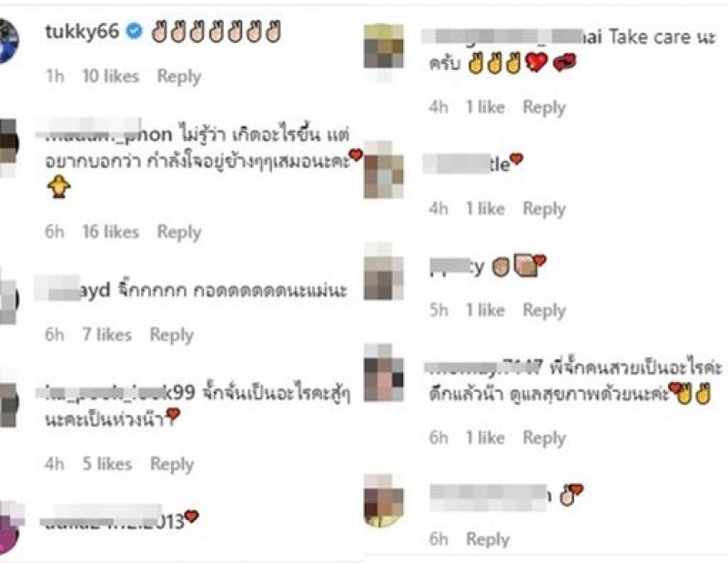View the 10 likes on tukky66's comment
728x563 pixels.
pos(110,76)
